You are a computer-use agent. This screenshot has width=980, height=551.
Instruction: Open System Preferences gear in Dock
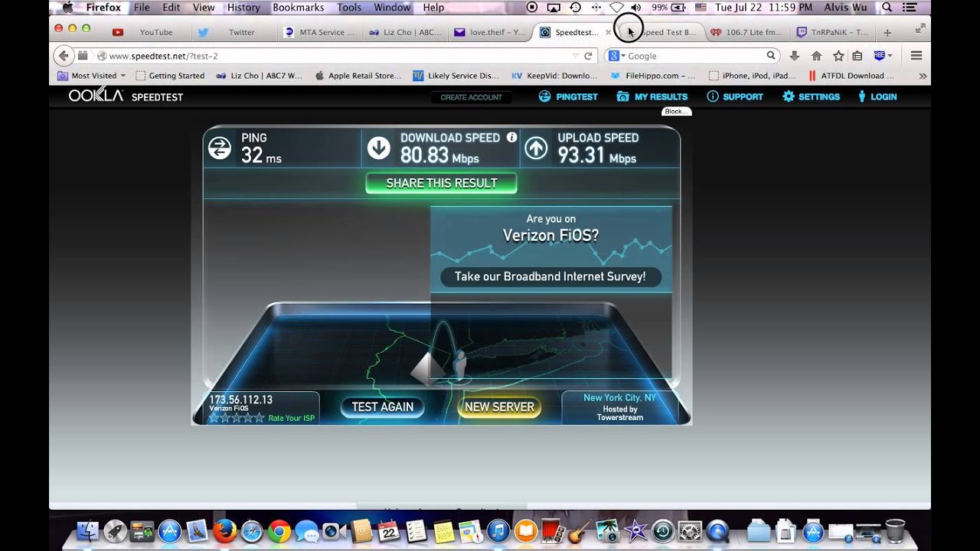[690, 531]
